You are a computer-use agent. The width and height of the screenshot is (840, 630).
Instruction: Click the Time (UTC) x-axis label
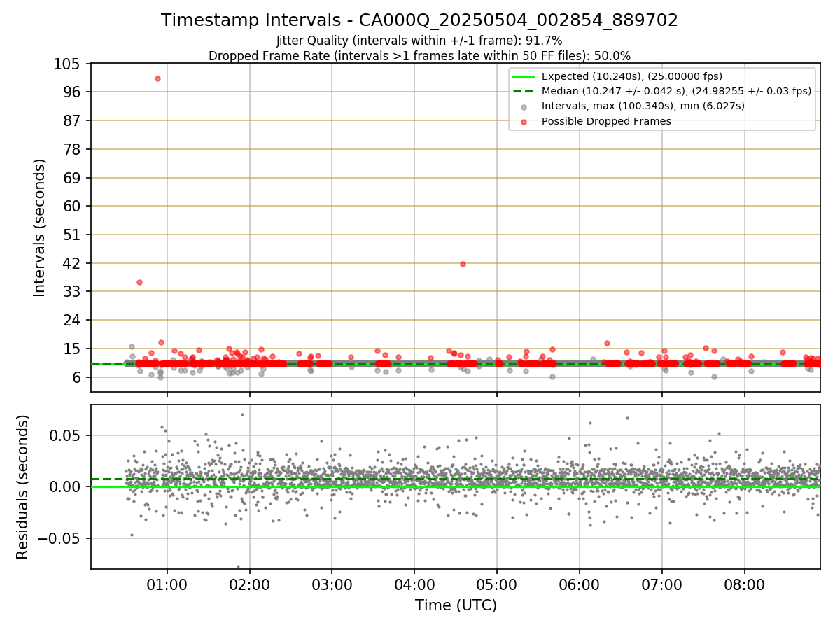(x=456, y=605)
